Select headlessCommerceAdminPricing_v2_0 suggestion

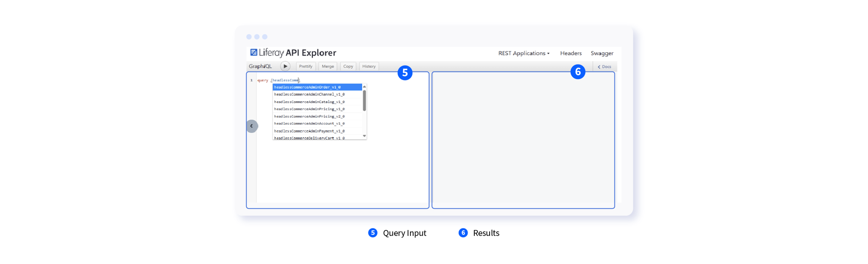tap(317, 116)
